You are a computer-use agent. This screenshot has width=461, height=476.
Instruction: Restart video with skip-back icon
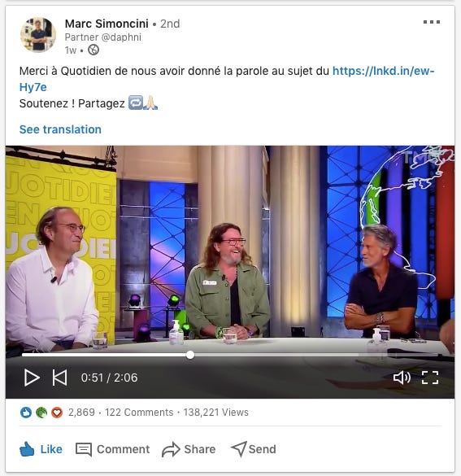pyautogui.click(x=59, y=378)
